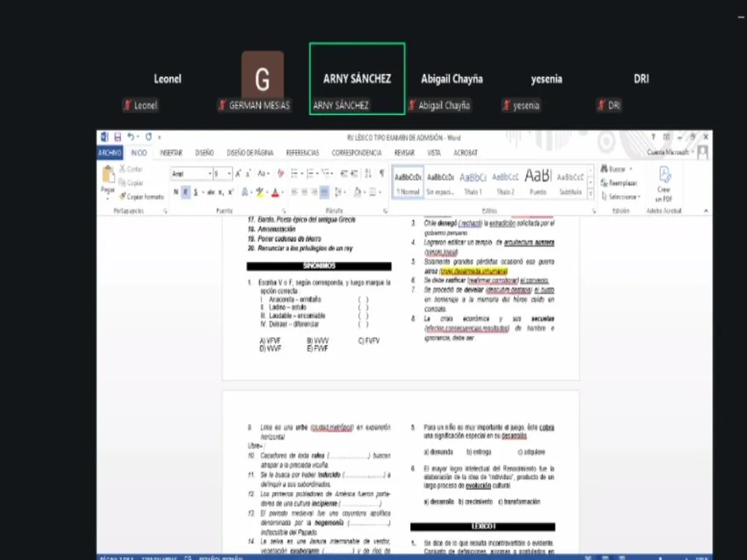
Task: Apply the Título 2 style
Action: [x=506, y=182]
